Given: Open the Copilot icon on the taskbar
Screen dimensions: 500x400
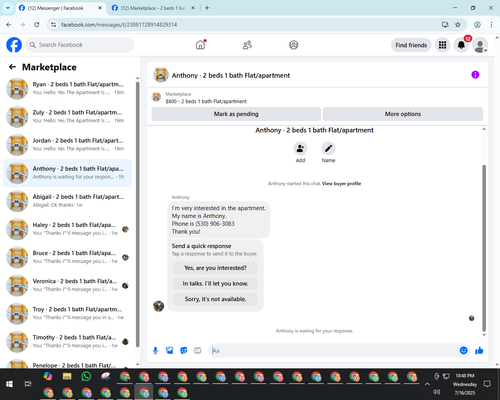Looking at the screenshot, I should pos(48,376).
